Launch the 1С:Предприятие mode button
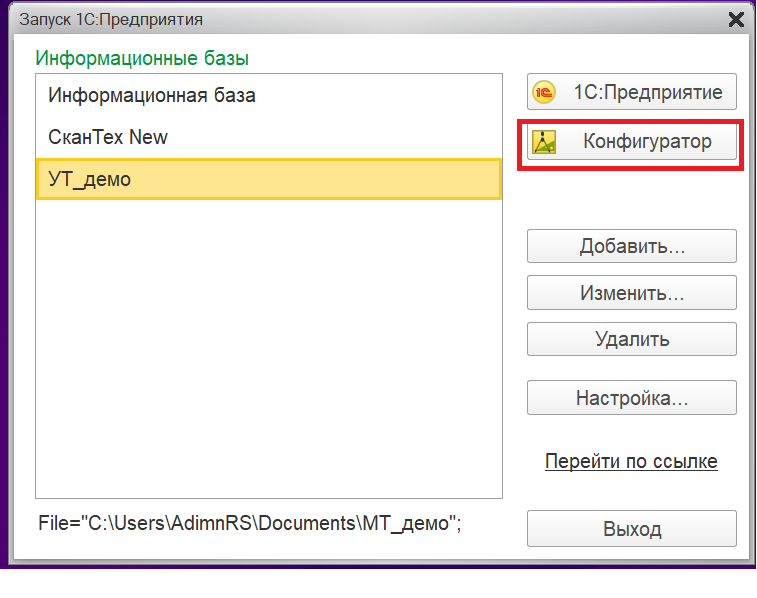This screenshot has width=757, height=598. coord(631,92)
